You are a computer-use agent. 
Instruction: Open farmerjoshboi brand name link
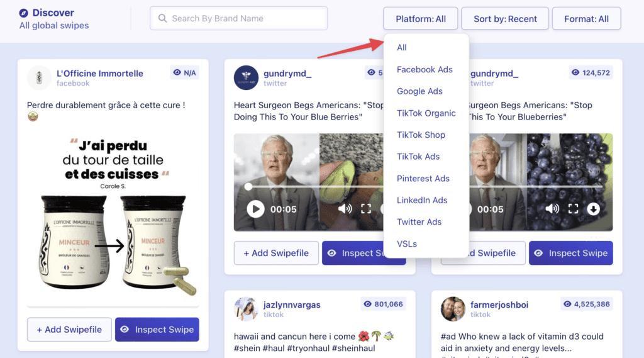point(499,305)
